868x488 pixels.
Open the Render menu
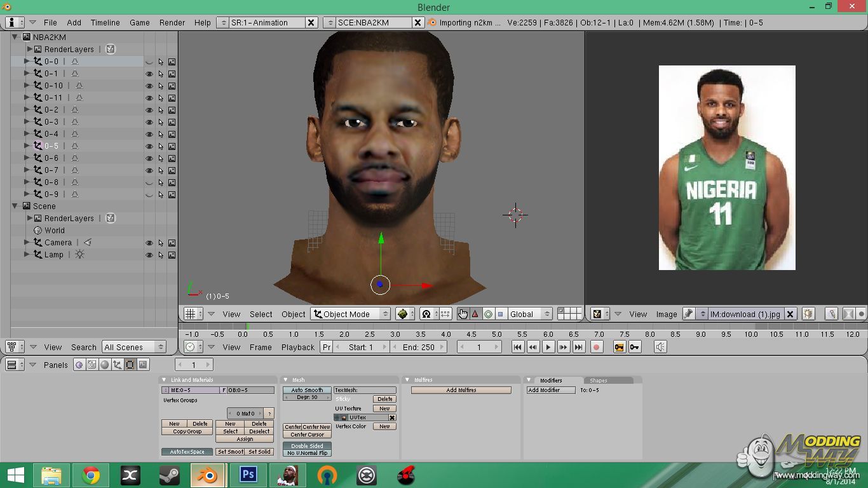pos(172,22)
